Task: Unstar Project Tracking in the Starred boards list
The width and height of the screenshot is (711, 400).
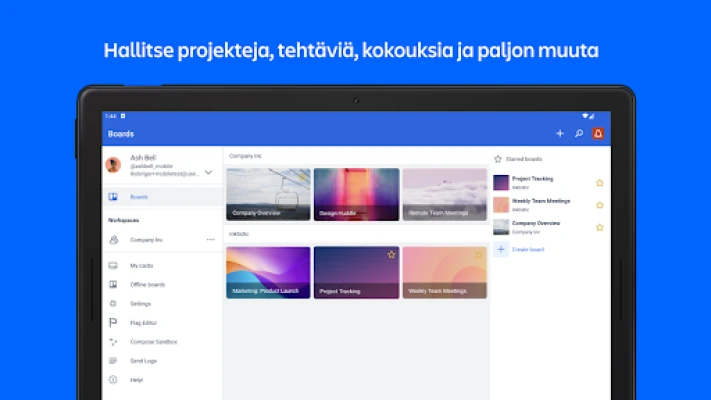Action: 600,183
